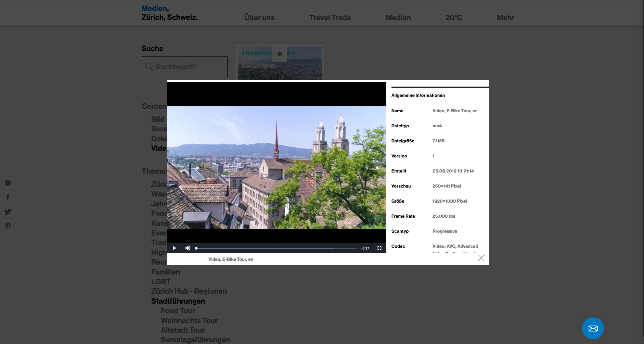This screenshot has width=644, height=344.
Task: Select the Food Tour subcategory
Action: tap(178, 310)
